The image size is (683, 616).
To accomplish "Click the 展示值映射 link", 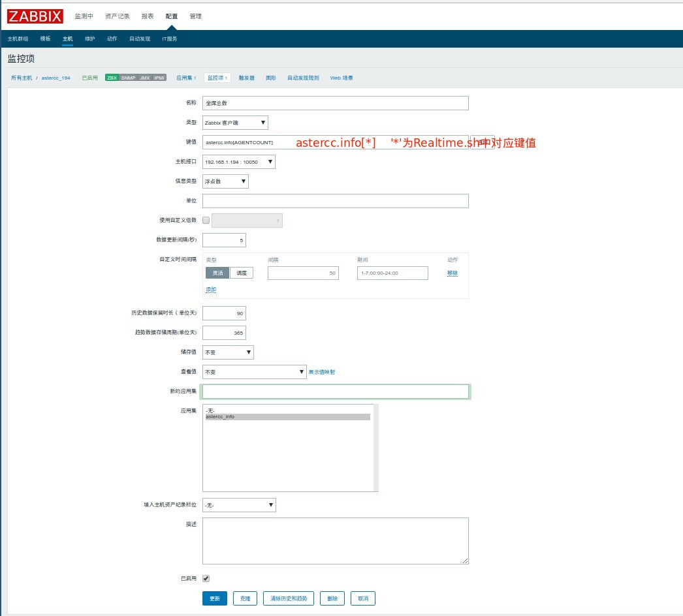I will point(322,372).
